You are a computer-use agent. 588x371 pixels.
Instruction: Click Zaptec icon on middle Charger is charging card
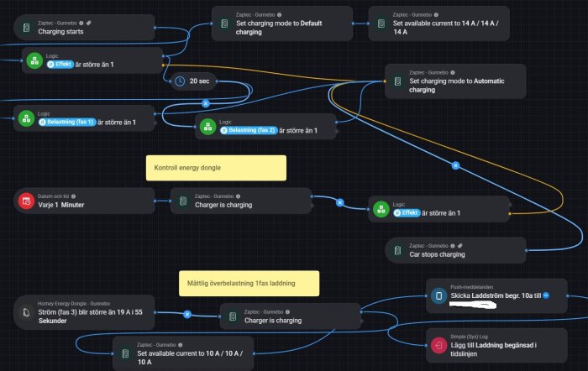(183, 201)
